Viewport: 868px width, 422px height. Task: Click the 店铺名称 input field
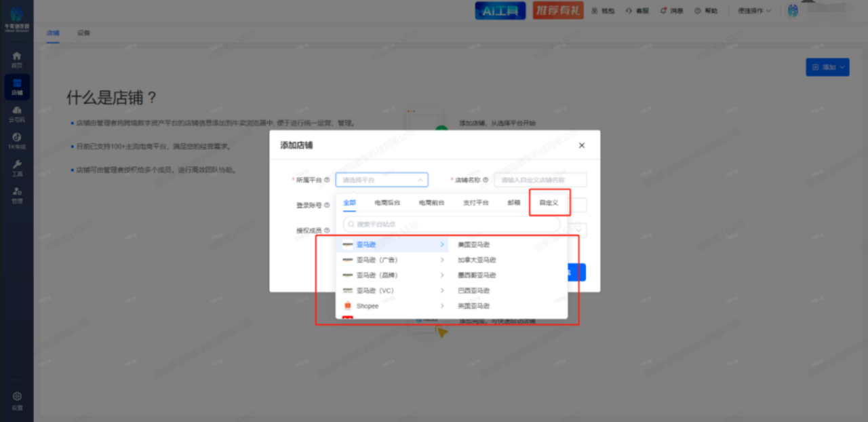pos(540,180)
